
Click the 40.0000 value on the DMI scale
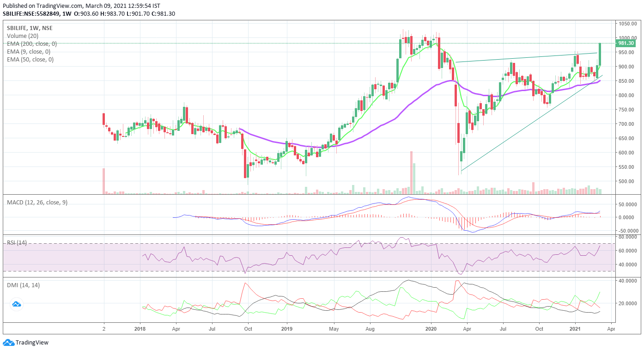click(627, 281)
